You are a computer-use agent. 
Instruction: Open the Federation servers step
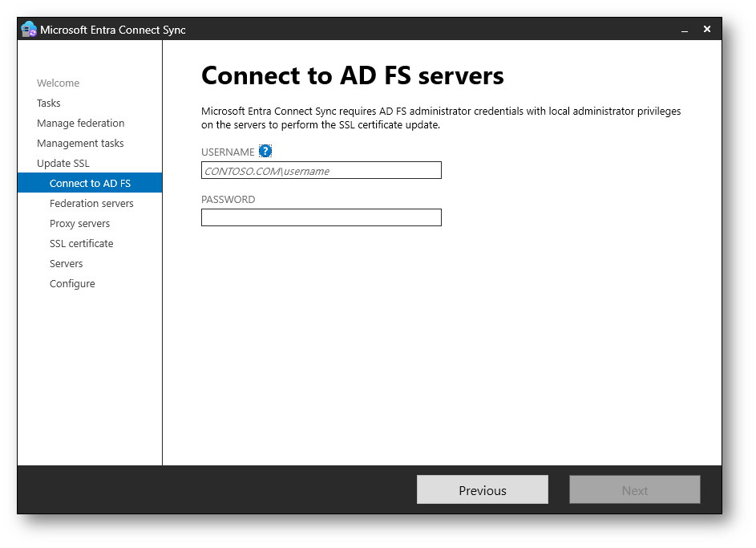pos(91,204)
